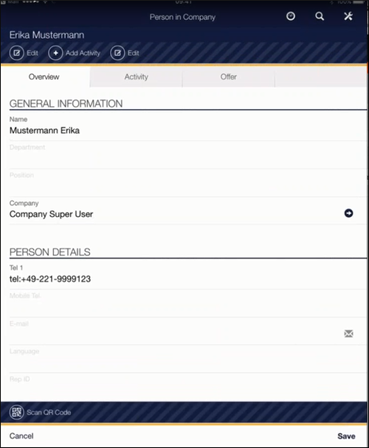This screenshot has height=448, width=369.
Task: Click the e-mail envelope icon
Action: (x=349, y=333)
